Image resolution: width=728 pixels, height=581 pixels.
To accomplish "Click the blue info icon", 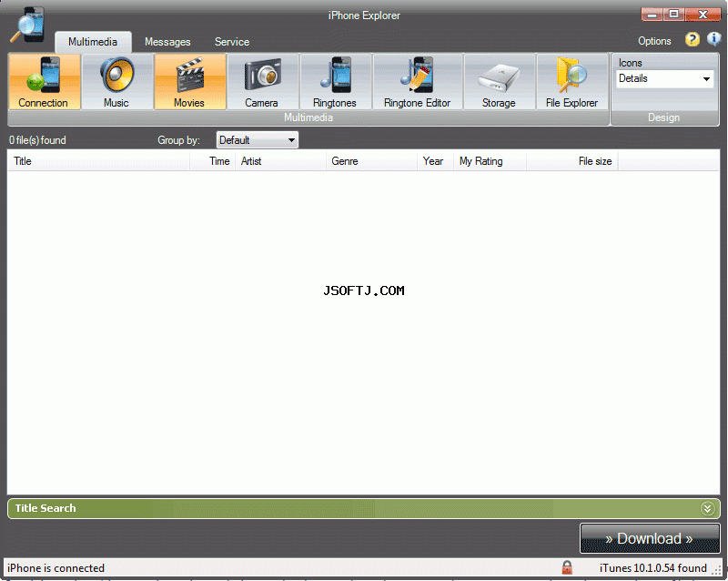I will tap(713, 38).
